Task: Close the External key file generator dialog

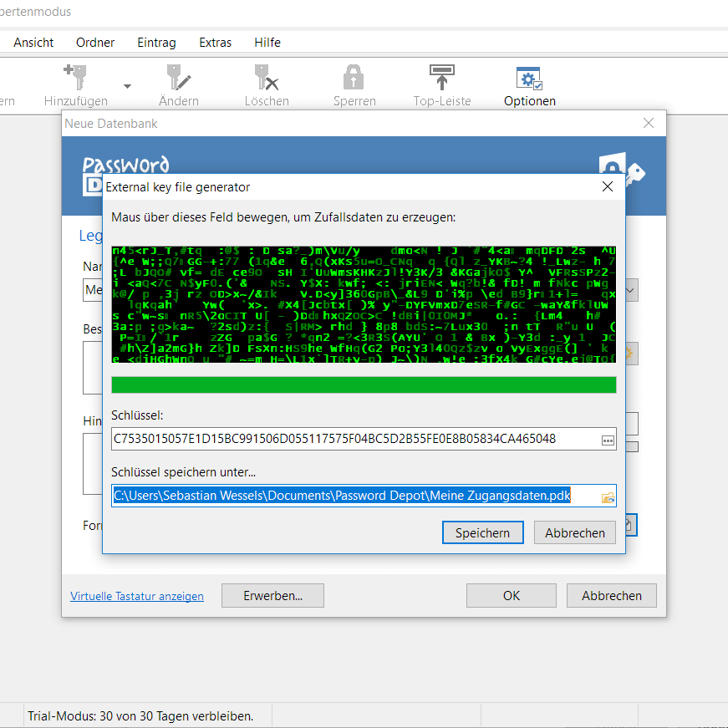Action: [608, 186]
